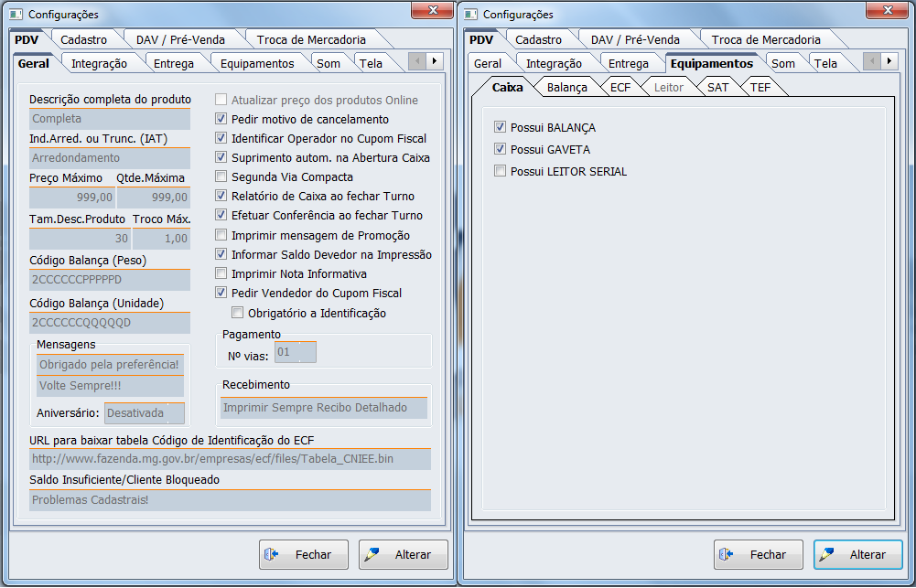The width and height of the screenshot is (916, 588).
Task: Select the Integração tab in left window
Action: pos(99,64)
